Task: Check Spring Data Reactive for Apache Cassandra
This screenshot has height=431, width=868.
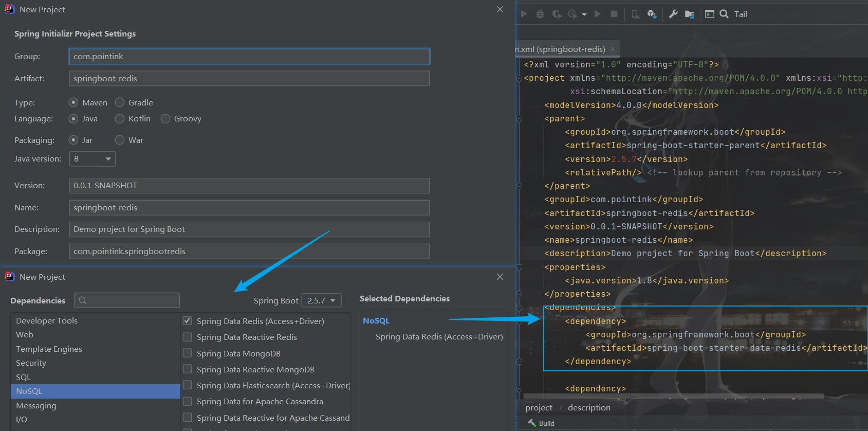Action: click(188, 418)
